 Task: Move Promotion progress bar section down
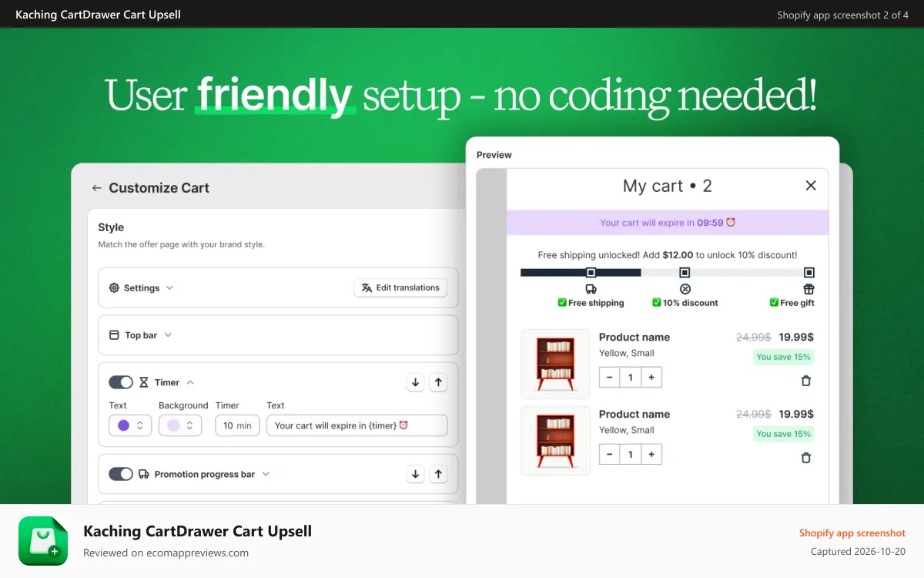(416, 474)
